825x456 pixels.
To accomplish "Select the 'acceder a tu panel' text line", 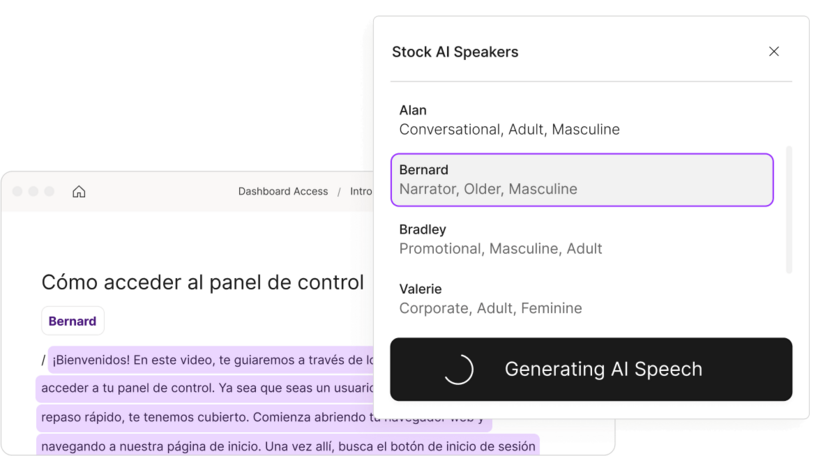I will click(x=205, y=388).
